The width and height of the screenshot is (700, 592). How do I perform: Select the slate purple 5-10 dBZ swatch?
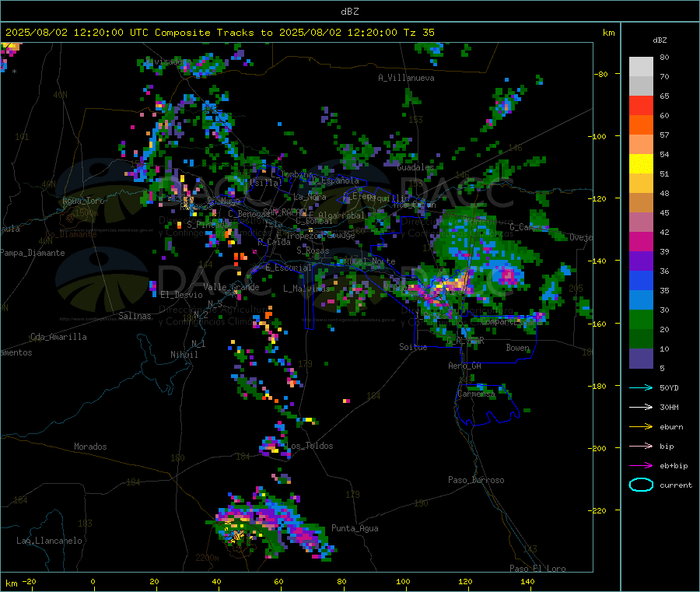(641, 359)
